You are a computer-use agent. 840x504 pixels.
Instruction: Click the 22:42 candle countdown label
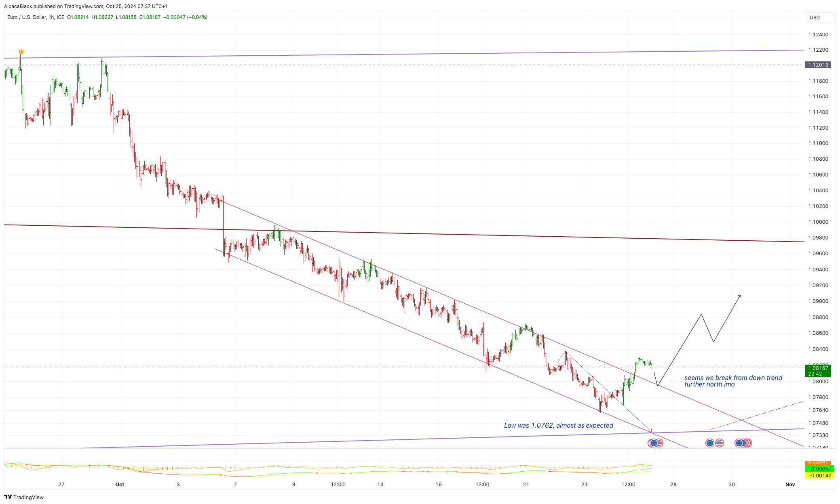pos(815,374)
